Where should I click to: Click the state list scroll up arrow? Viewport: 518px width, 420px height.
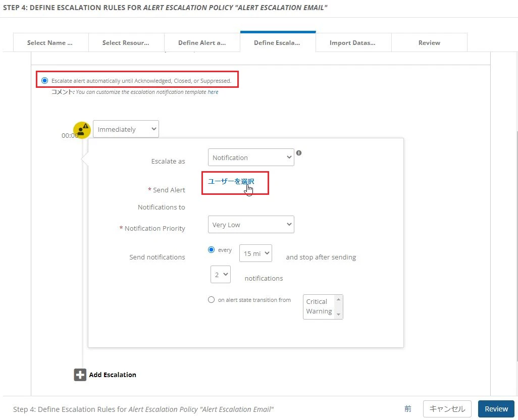click(338, 299)
